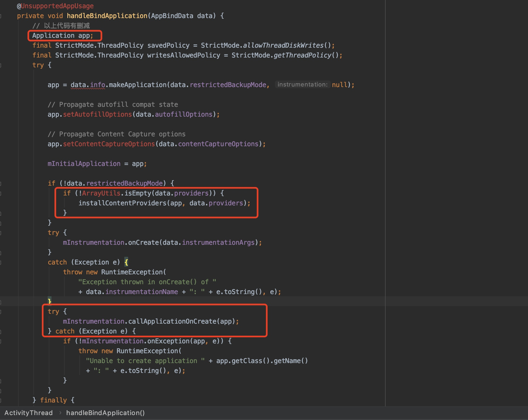Collapse fold marker on catch (Exception e) line
Screen dimensions: 528x420
point(1,262)
